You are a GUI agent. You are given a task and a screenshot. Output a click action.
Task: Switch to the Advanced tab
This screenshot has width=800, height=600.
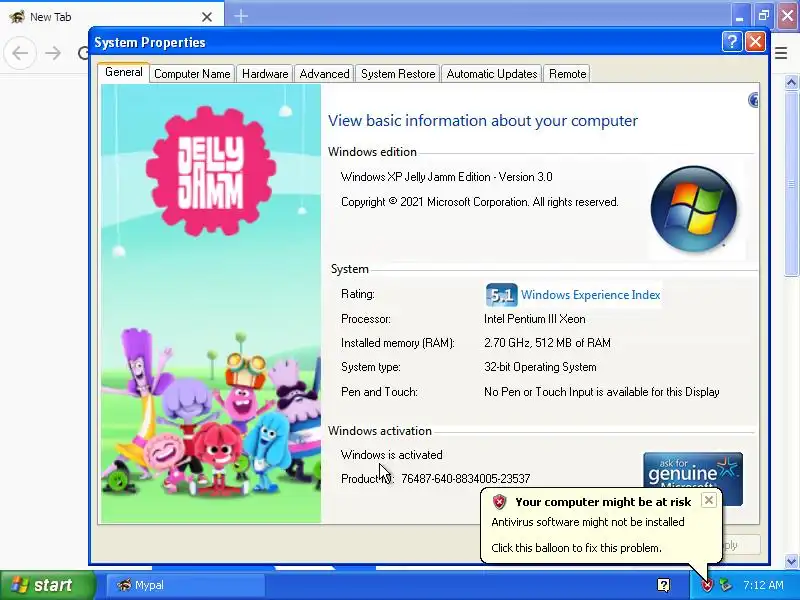pos(324,74)
